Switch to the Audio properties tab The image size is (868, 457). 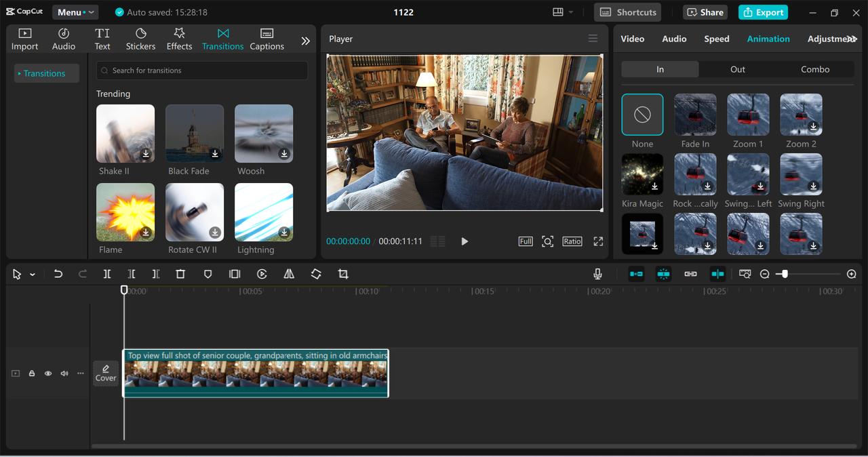click(x=674, y=39)
